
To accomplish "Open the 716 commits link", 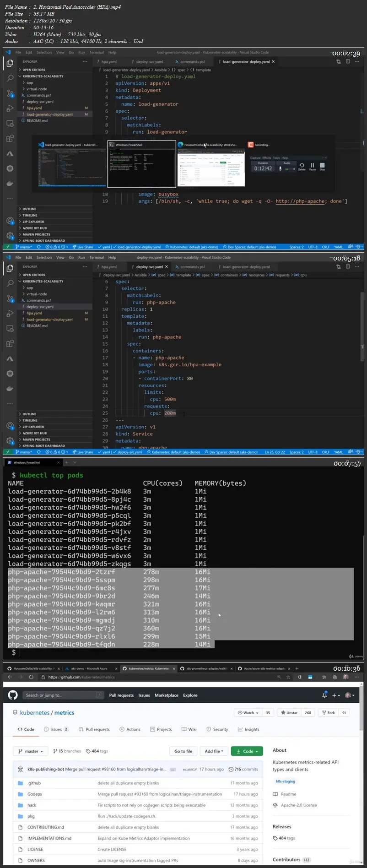I will tap(243, 769).
